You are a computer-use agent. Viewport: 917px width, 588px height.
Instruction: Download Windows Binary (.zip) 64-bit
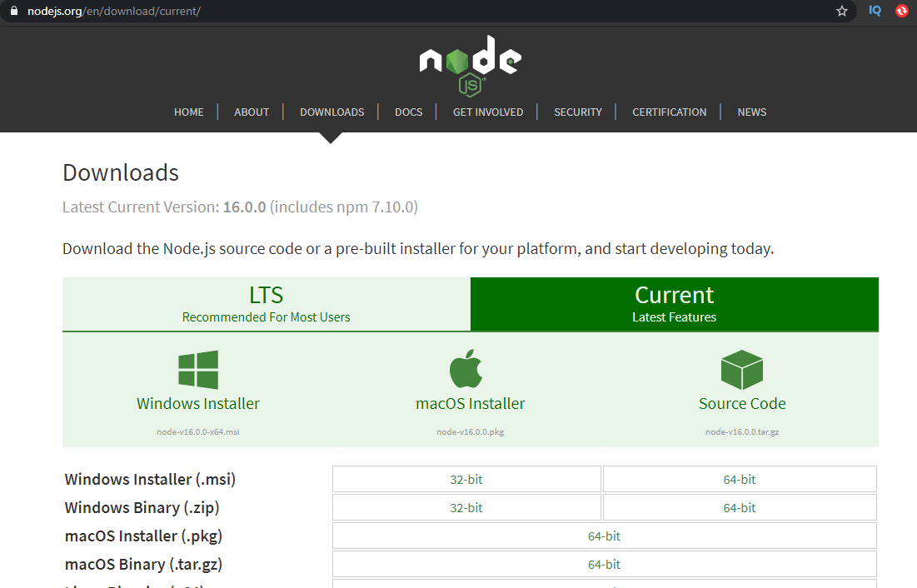click(740, 508)
